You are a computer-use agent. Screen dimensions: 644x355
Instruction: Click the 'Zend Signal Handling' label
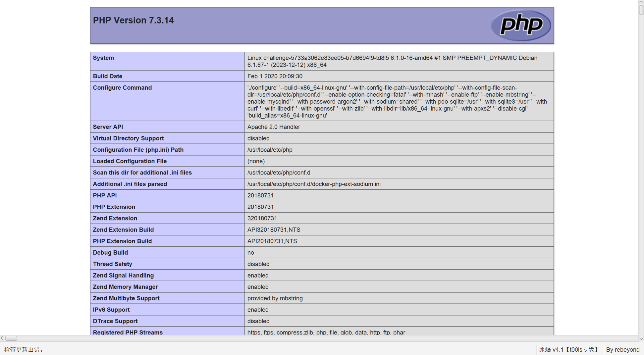click(x=123, y=276)
